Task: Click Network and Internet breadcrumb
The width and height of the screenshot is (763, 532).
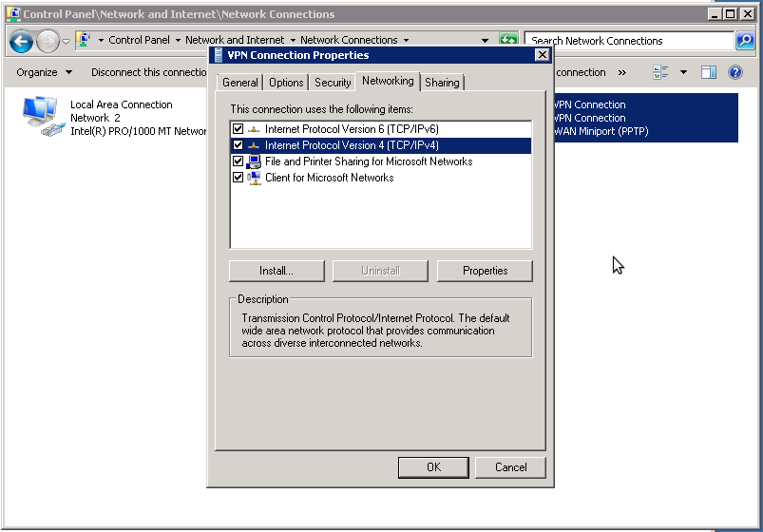Action: (x=235, y=40)
